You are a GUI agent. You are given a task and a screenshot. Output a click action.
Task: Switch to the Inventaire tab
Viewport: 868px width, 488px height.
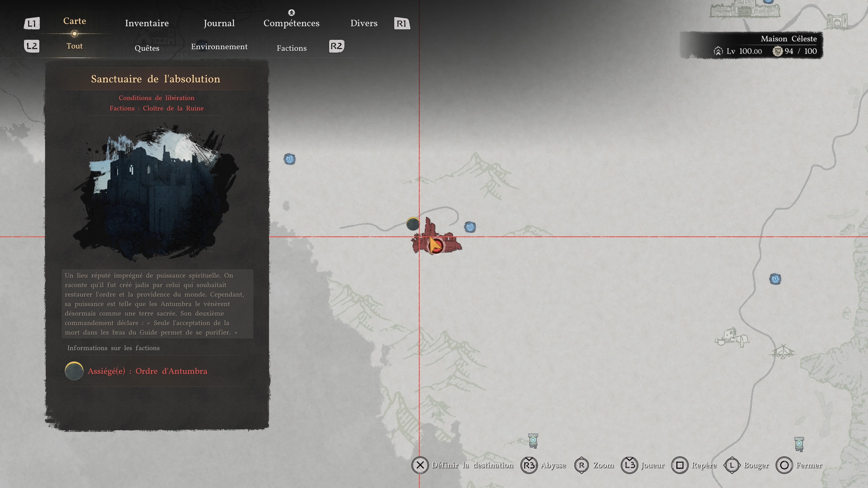tap(147, 23)
